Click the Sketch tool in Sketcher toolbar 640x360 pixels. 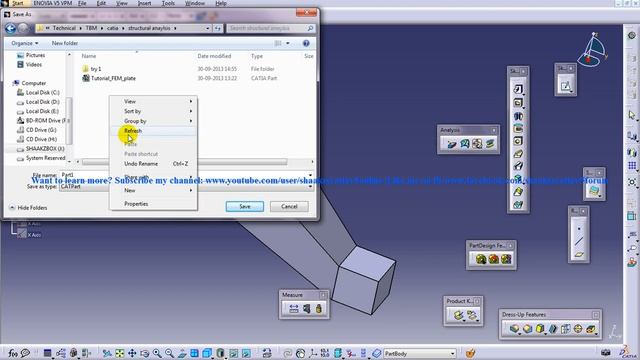565,86
